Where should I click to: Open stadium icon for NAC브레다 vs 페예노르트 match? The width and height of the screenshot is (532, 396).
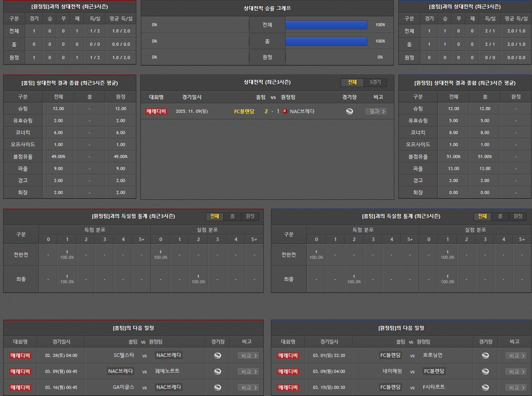[x=218, y=371]
